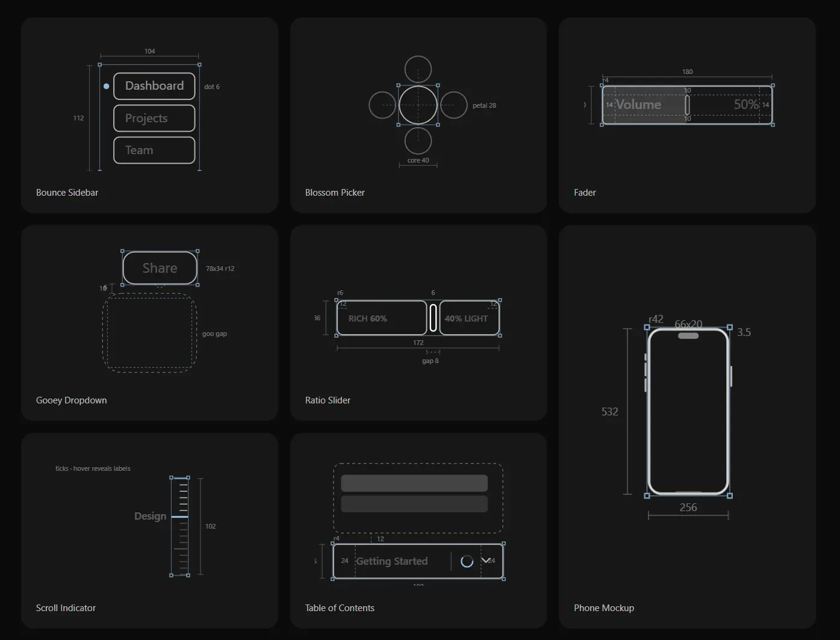
Task: Click the '532' height label beside the phone
Action: point(609,412)
